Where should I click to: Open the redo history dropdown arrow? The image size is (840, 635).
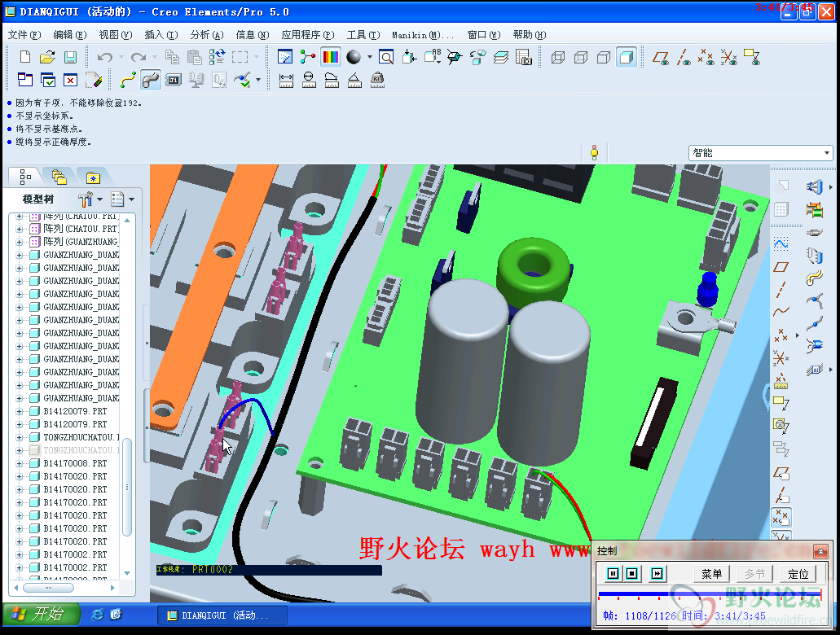(x=155, y=57)
